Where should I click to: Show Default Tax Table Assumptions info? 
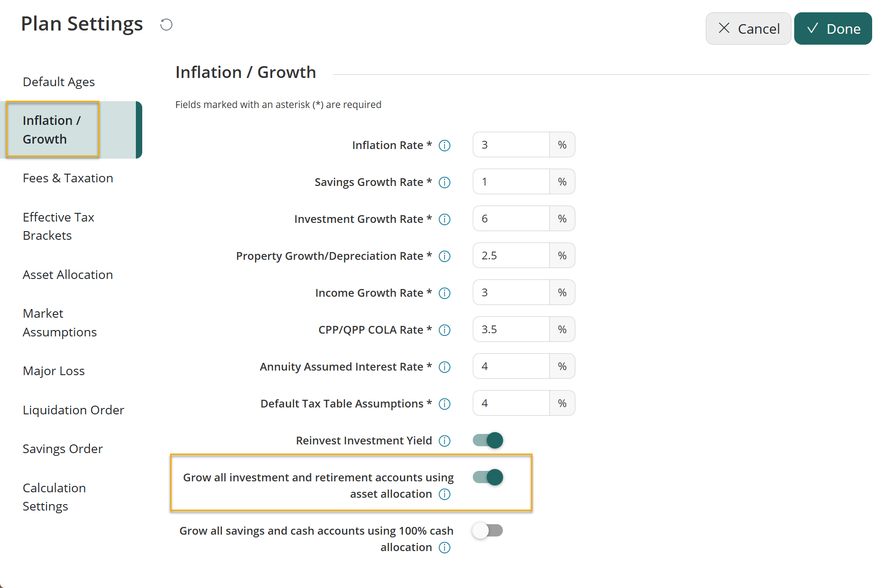(x=445, y=404)
